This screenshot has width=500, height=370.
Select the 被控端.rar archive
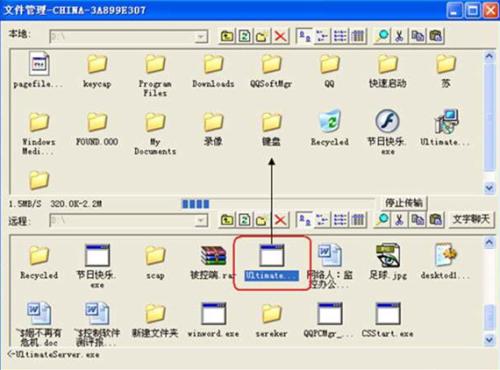213,262
